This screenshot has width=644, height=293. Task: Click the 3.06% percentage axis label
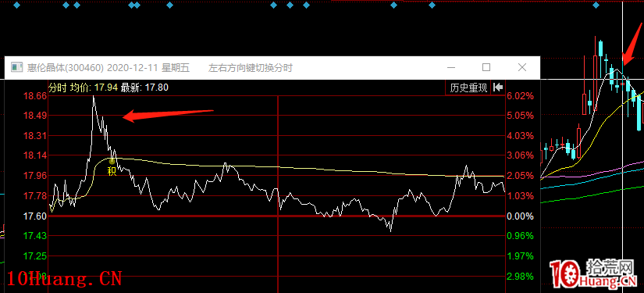tap(521, 155)
